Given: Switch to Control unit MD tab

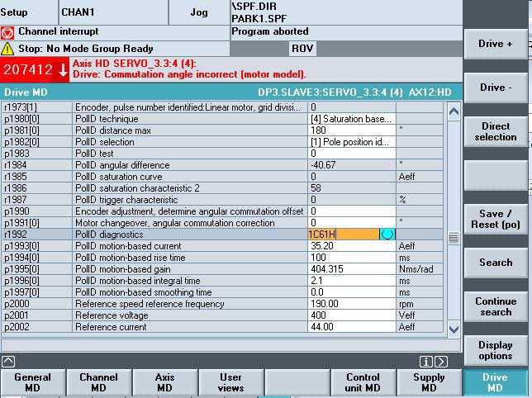Looking at the screenshot, I should coord(363,382).
